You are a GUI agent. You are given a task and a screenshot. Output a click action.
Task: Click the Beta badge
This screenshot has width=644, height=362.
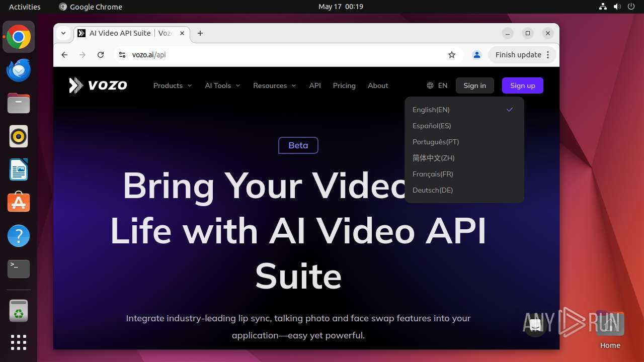click(298, 145)
